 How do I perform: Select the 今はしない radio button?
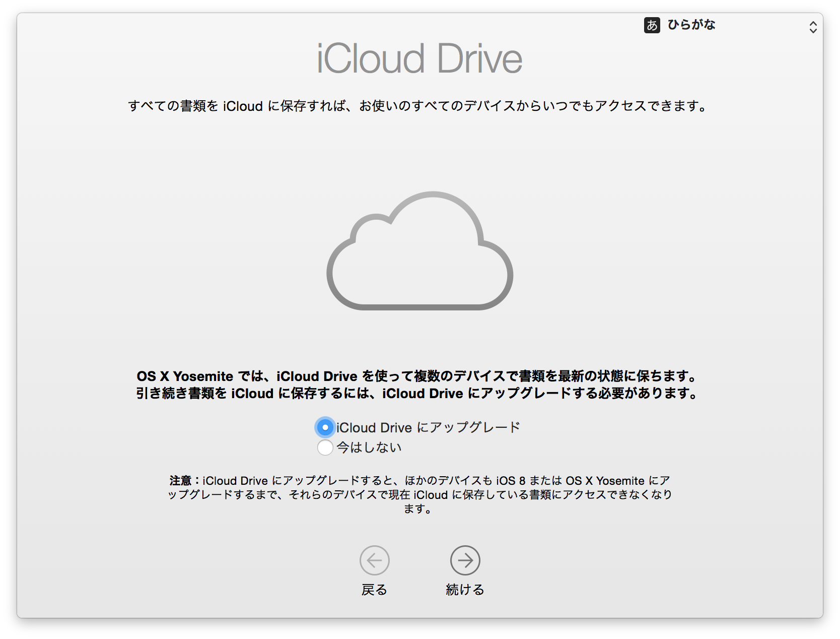[x=325, y=447]
